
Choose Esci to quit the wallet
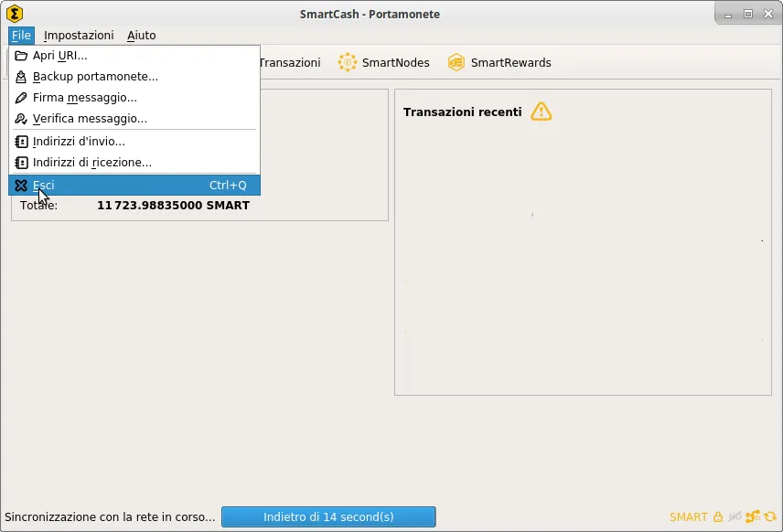134,186
